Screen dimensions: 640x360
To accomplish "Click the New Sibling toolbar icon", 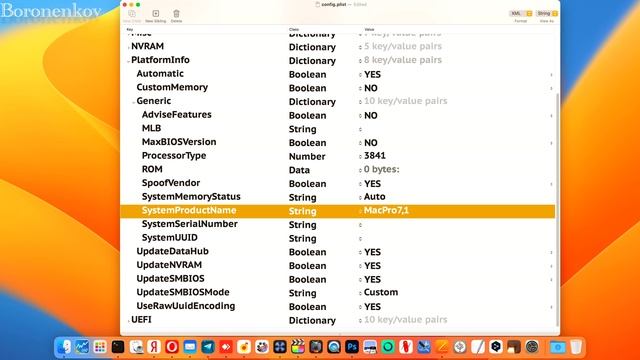I will coord(156,14).
